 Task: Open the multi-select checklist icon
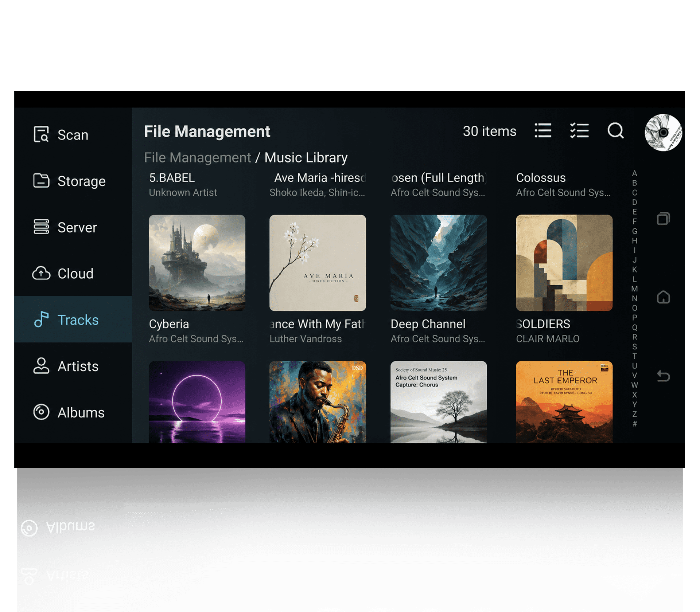click(579, 130)
